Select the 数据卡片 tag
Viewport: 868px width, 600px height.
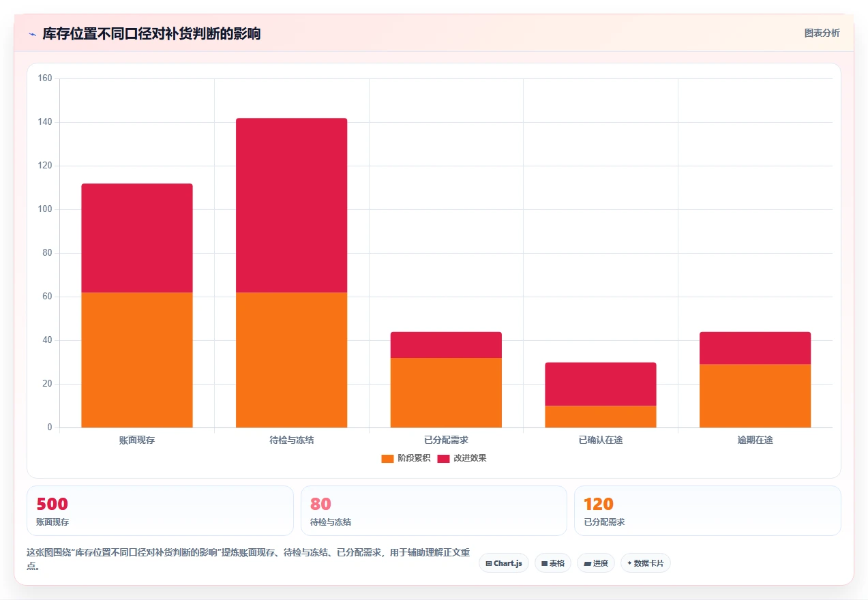click(x=646, y=563)
